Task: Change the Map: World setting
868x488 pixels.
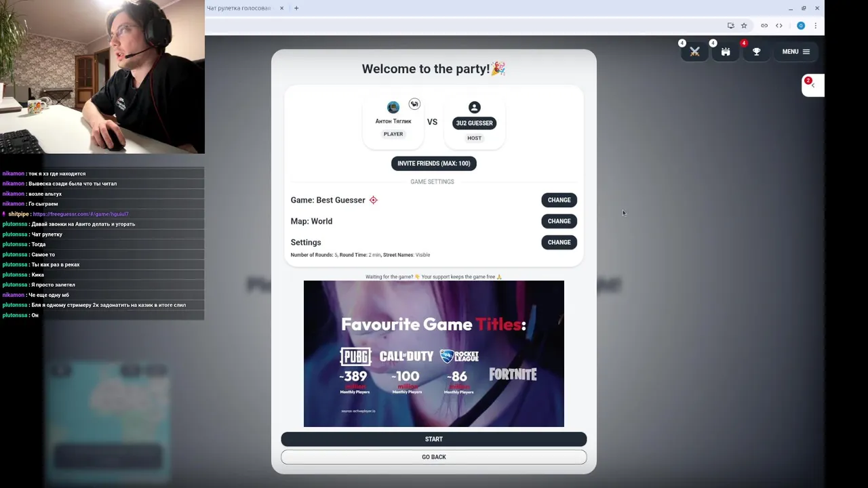Action: pyautogui.click(x=559, y=221)
